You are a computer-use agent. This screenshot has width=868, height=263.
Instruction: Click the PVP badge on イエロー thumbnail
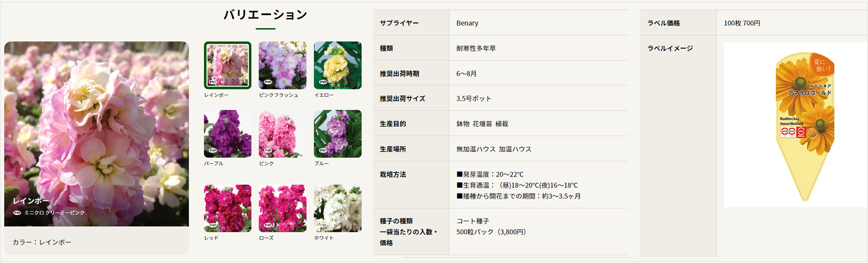click(323, 82)
